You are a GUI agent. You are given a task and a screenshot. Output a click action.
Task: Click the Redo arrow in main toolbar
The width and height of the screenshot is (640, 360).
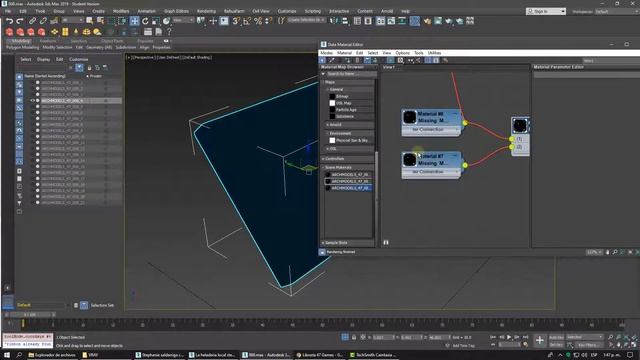pyautogui.click(x=20, y=21)
